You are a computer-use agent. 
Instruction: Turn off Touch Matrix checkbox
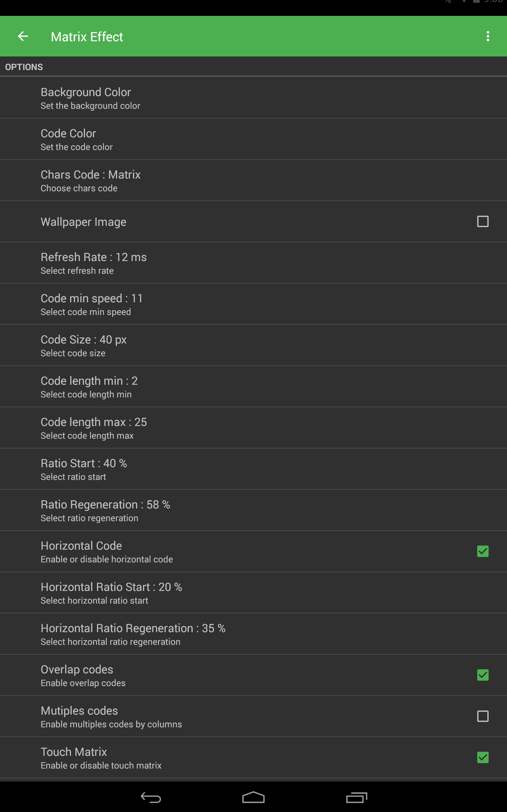(483, 757)
